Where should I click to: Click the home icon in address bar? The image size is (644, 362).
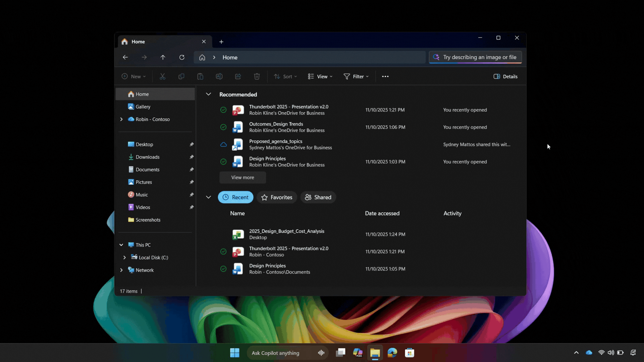(202, 57)
